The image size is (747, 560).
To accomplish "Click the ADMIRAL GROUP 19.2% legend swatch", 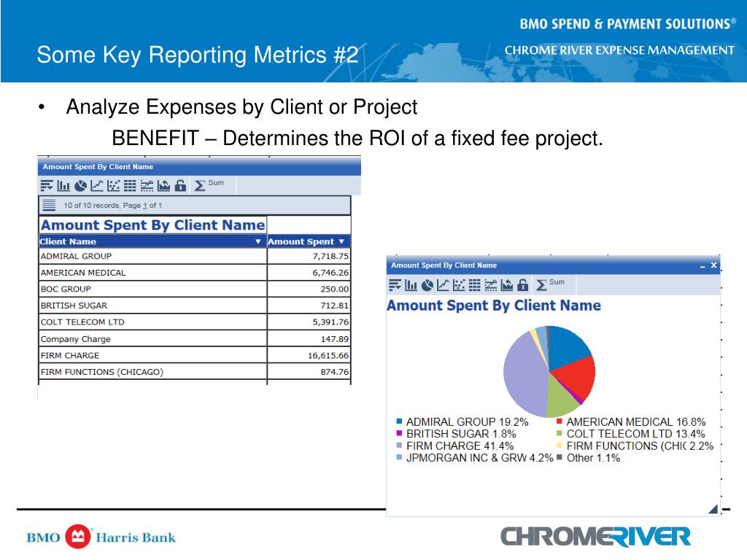I will [399, 421].
